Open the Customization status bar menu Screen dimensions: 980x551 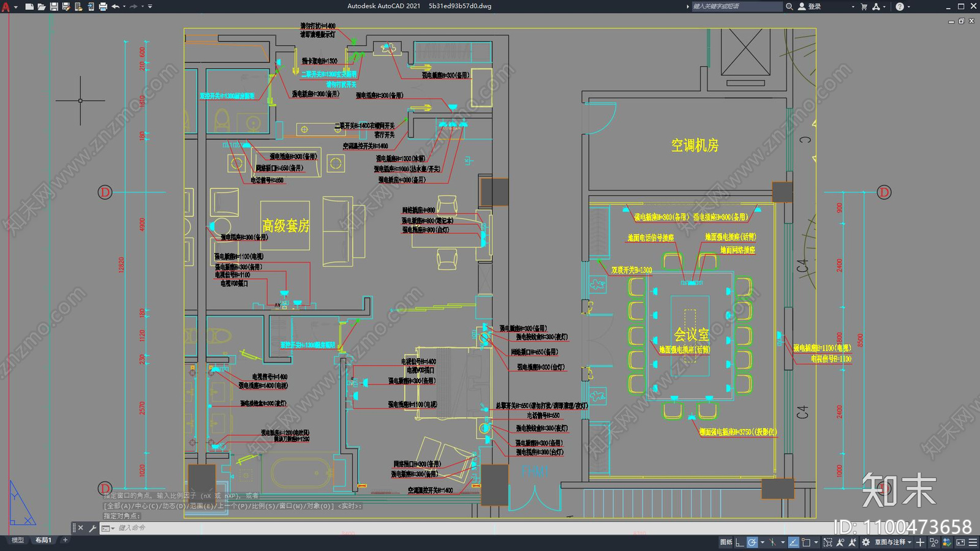(x=973, y=542)
